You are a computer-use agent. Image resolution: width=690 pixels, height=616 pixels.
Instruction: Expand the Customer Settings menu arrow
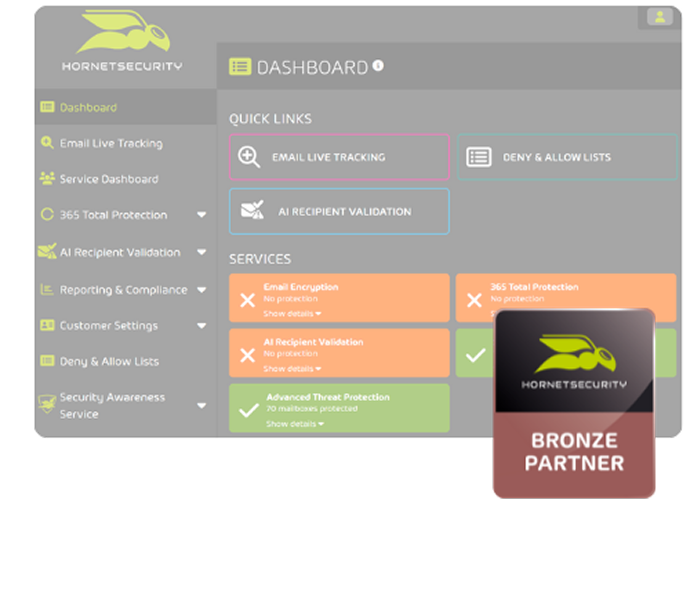coord(201,326)
